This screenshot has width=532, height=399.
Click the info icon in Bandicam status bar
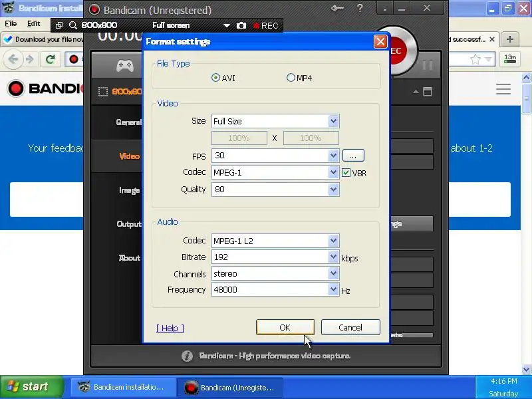click(187, 356)
